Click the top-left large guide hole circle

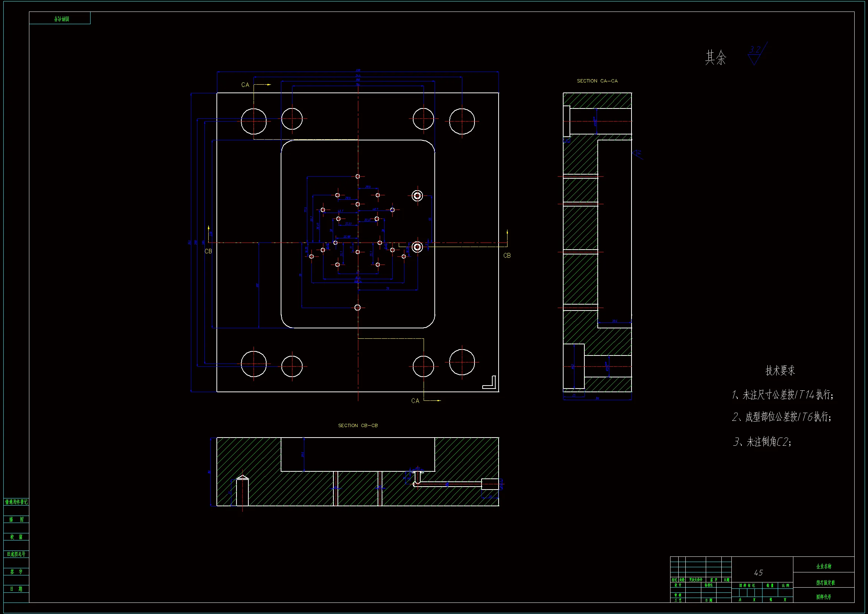click(254, 121)
